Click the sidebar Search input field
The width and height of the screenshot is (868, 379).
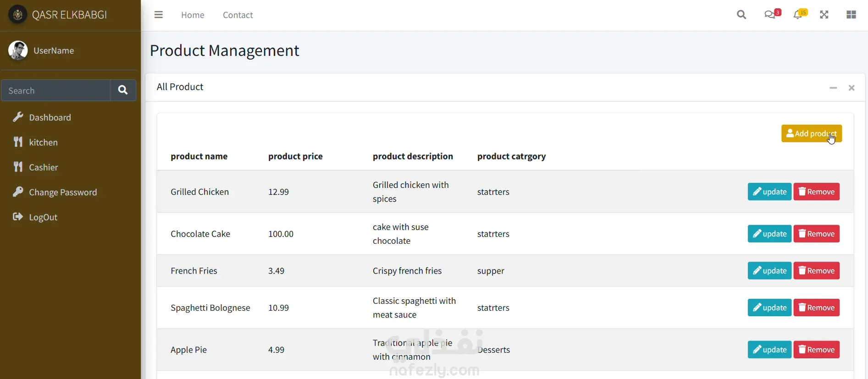click(x=56, y=90)
